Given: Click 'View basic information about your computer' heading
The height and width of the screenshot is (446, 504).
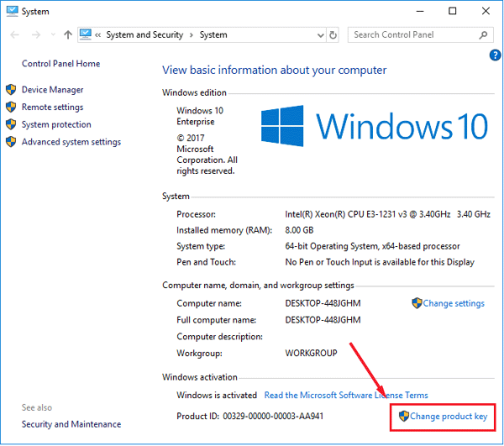Looking at the screenshot, I should point(274,70).
